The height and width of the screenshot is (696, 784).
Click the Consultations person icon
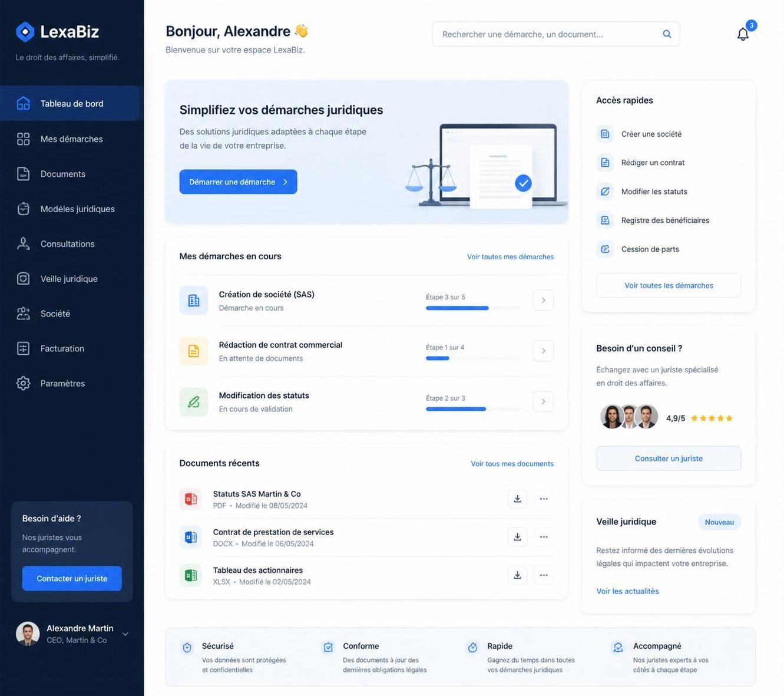23,243
